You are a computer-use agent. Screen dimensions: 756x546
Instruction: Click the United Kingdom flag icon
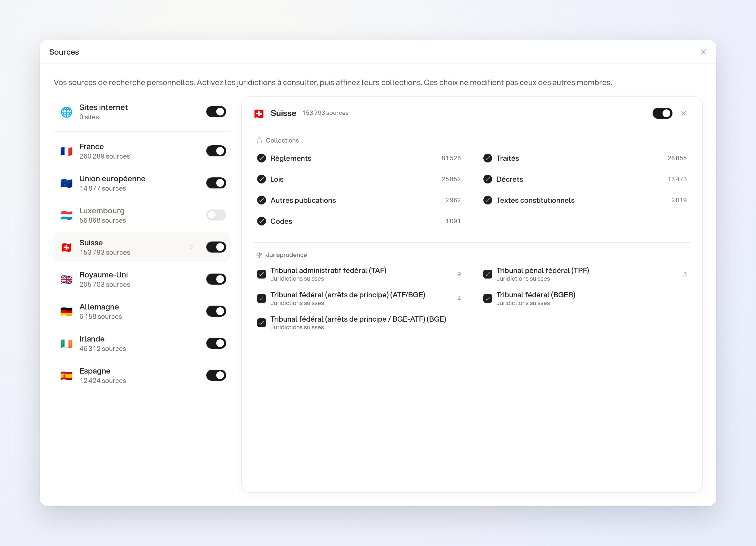point(66,280)
